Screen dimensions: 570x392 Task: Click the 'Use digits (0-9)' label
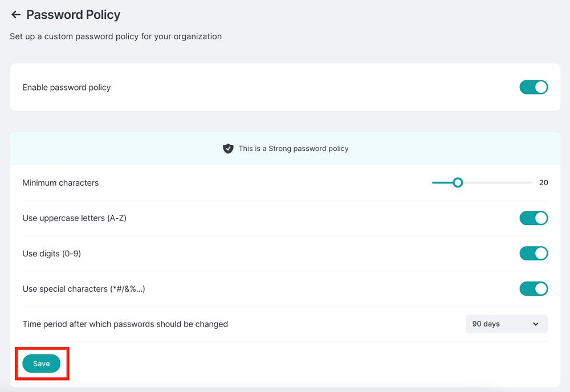click(x=51, y=254)
